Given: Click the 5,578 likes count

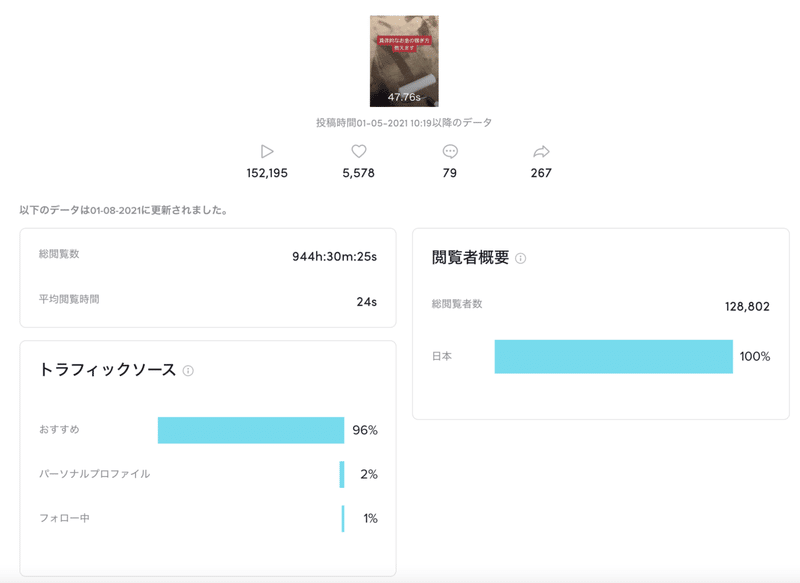Looking at the screenshot, I should click(x=358, y=173).
